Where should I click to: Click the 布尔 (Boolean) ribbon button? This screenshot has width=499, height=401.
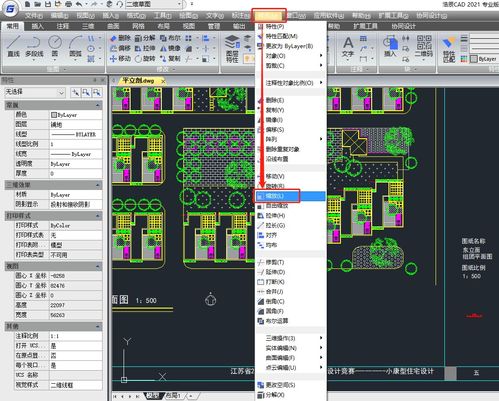pos(170,38)
